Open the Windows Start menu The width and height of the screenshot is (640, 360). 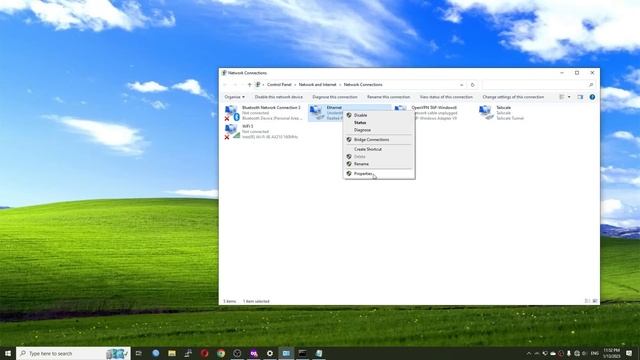point(8,353)
